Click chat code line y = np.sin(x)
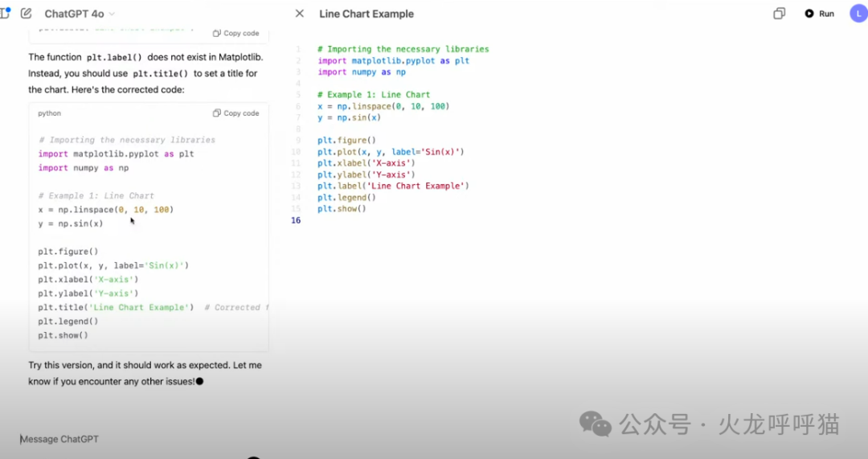This screenshot has width=868, height=459. pos(70,223)
